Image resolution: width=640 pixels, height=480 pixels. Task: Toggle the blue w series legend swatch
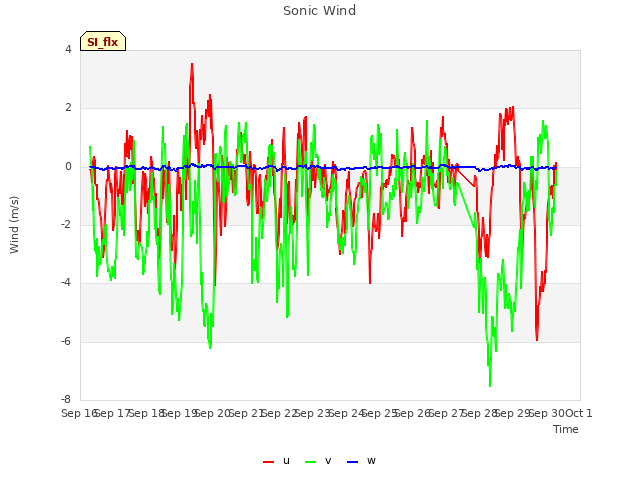click(x=353, y=462)
